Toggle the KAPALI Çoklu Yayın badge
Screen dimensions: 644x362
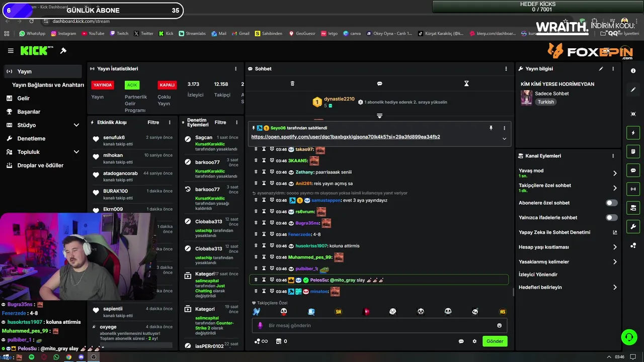click(167, 85)
